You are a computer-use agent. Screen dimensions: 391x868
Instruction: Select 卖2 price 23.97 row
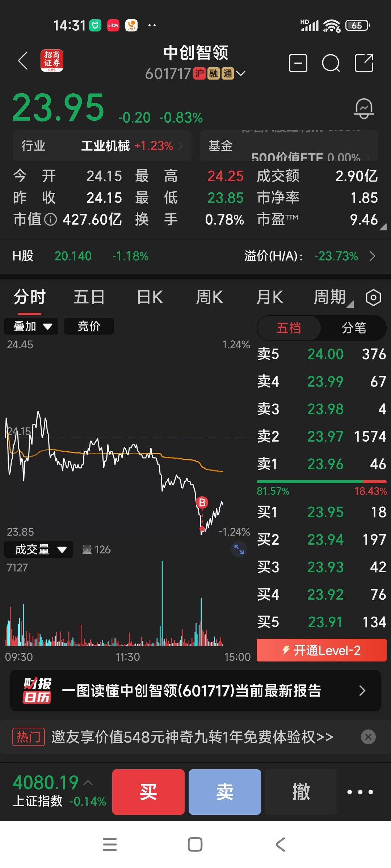(321, 437)
